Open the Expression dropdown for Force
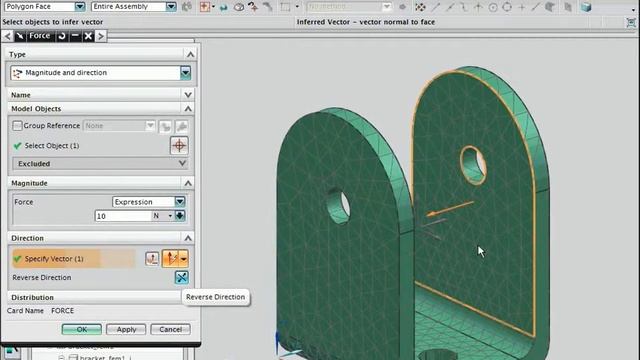 (180, 202)
